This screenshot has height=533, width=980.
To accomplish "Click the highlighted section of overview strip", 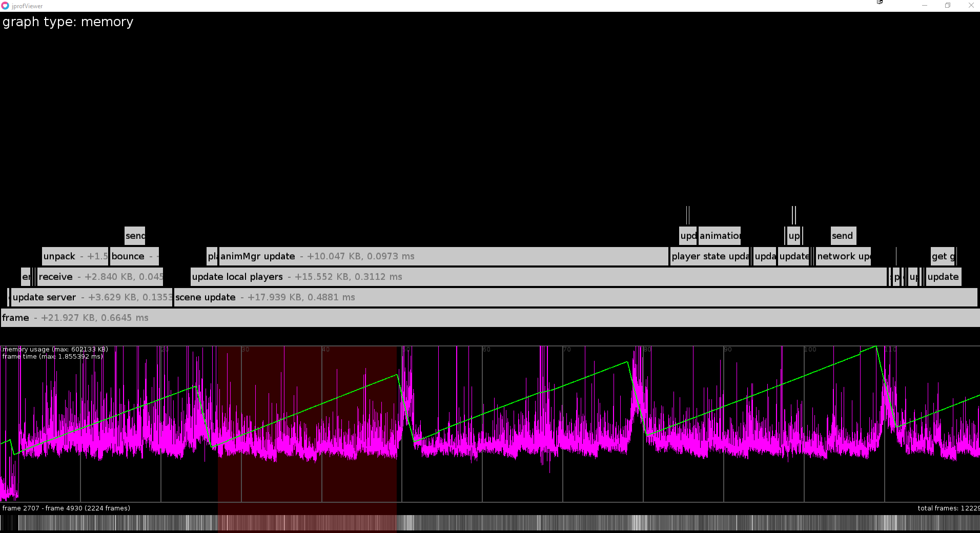I will pos(307,523).
